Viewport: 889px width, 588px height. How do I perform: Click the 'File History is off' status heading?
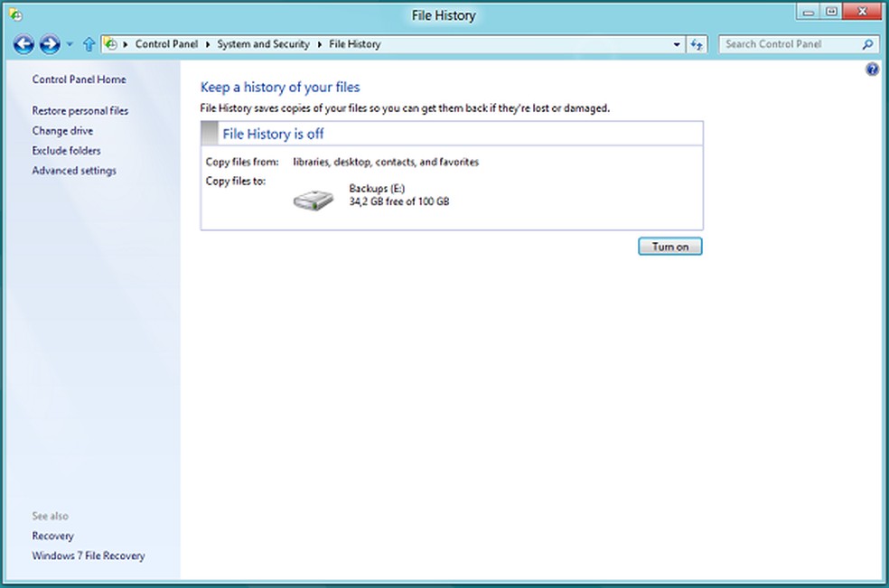point(273,134)
